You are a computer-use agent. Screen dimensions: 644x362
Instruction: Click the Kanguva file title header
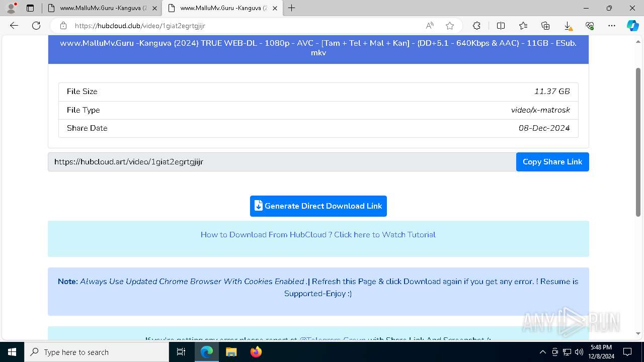click(318, 48)
